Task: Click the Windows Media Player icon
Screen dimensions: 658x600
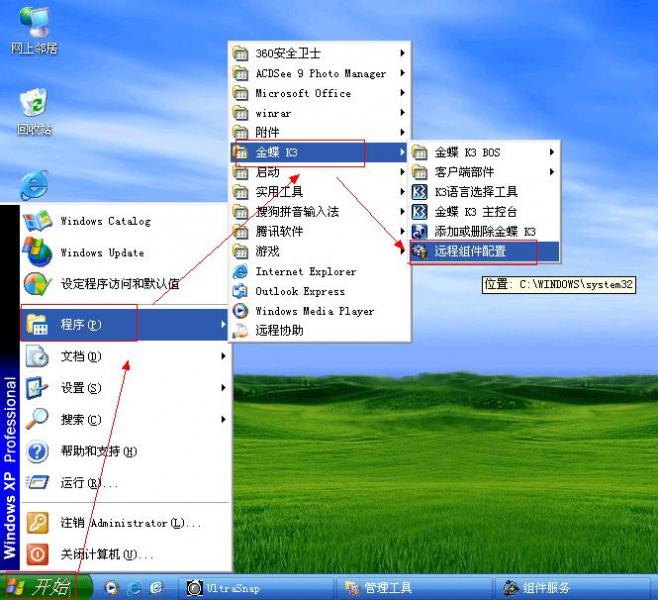Action: coord(240,311)
